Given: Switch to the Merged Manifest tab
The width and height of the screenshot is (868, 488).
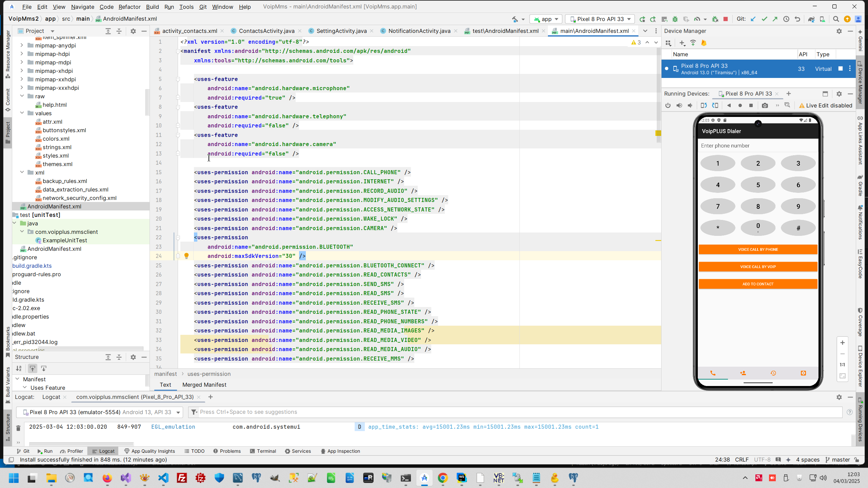Looking at the screenshot, I should point(204,385).
